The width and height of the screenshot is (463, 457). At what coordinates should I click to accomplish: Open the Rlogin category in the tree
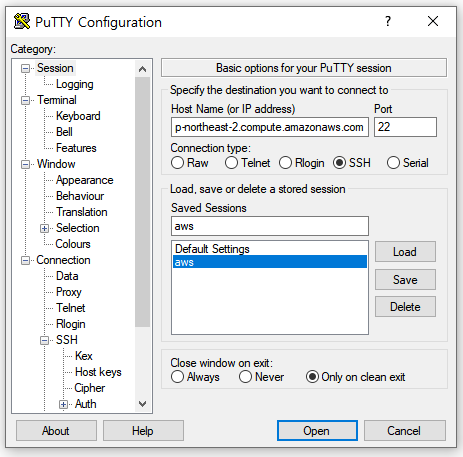click(71, 324)
